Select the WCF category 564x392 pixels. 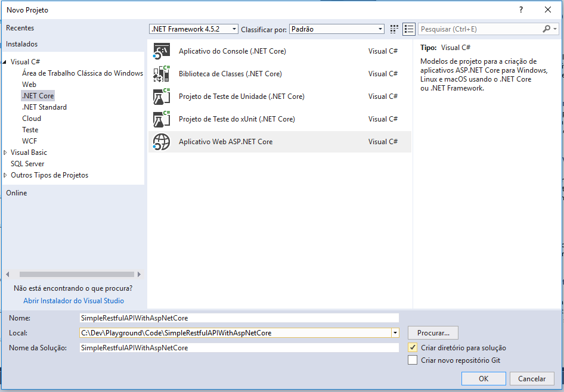(x=29, y=141)
